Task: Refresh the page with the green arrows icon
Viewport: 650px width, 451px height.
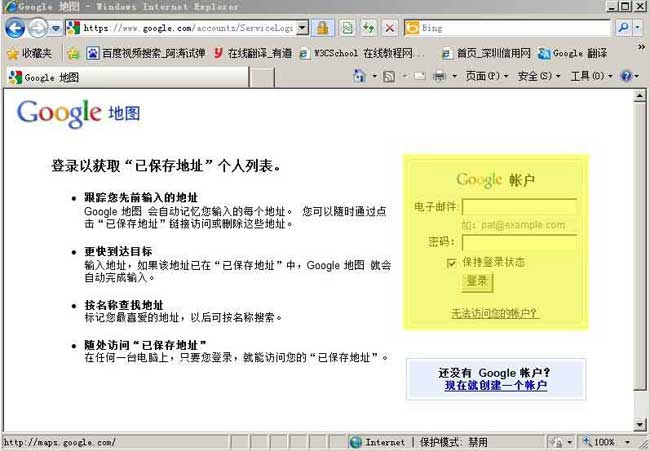Action: pos(368,28)
